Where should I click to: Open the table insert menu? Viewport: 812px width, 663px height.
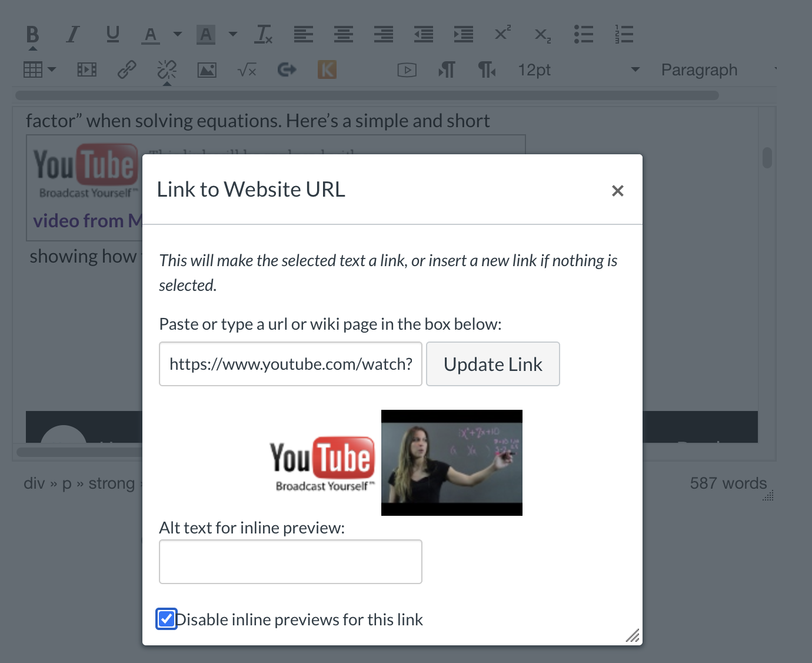[x=39, y=70]
